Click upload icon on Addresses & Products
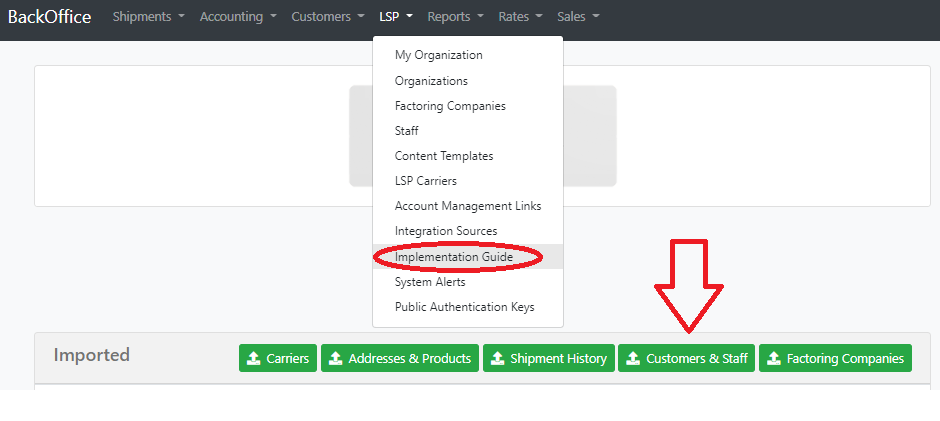This screenshot has height=421, width=940. click(x=336, y=359)
